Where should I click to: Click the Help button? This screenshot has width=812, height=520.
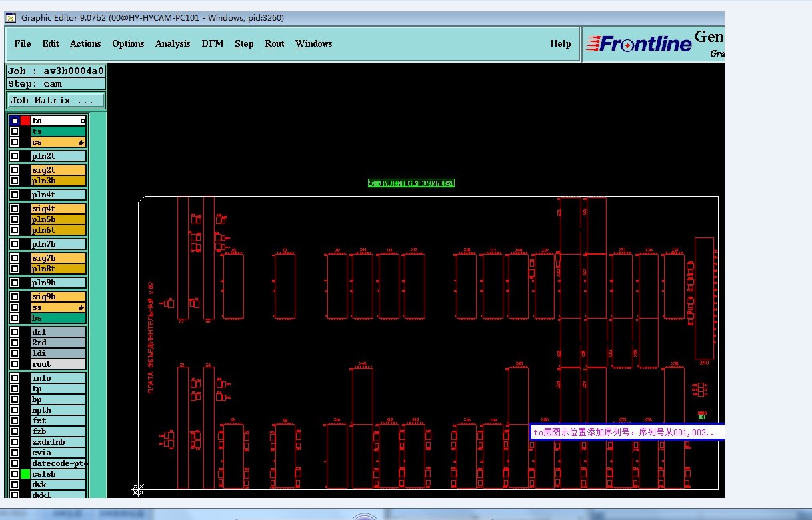click(x=560, y=44)
